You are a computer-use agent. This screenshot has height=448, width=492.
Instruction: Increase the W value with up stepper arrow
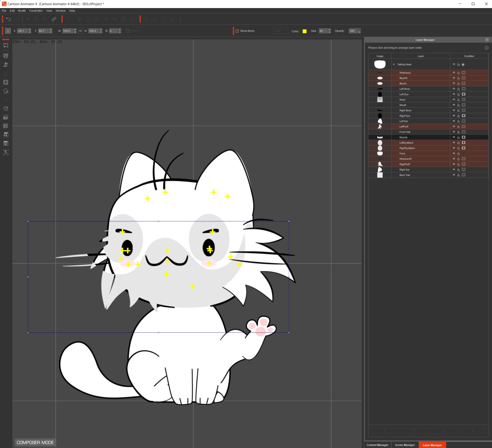point(75,30)
